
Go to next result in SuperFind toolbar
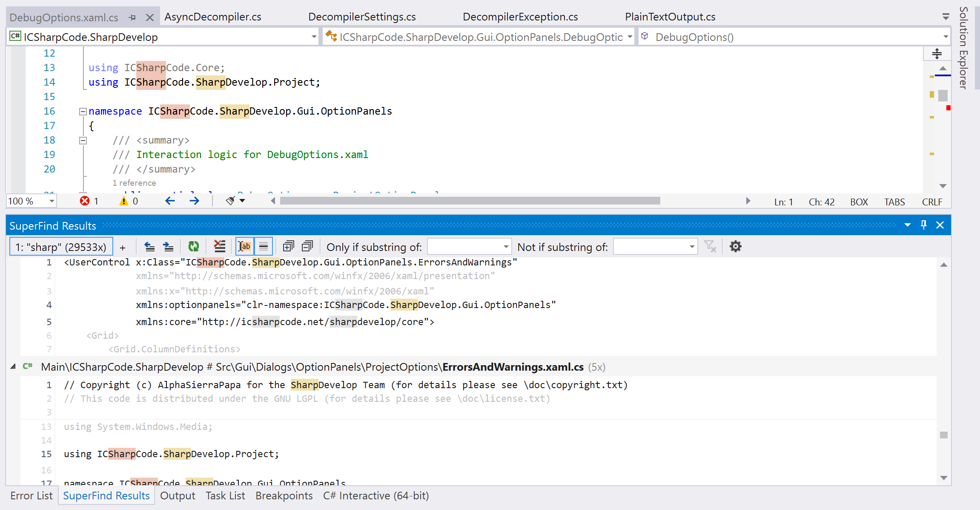168,246
